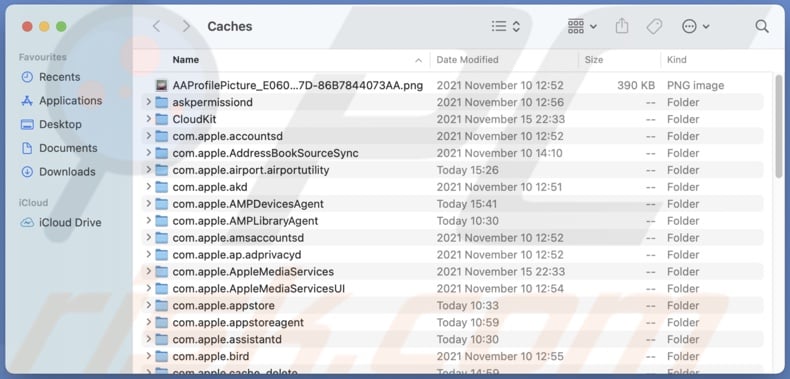Click the com.apple.appstore folder icon
Image resolution: width=790 pixels, height=379 pixels.
161,305
